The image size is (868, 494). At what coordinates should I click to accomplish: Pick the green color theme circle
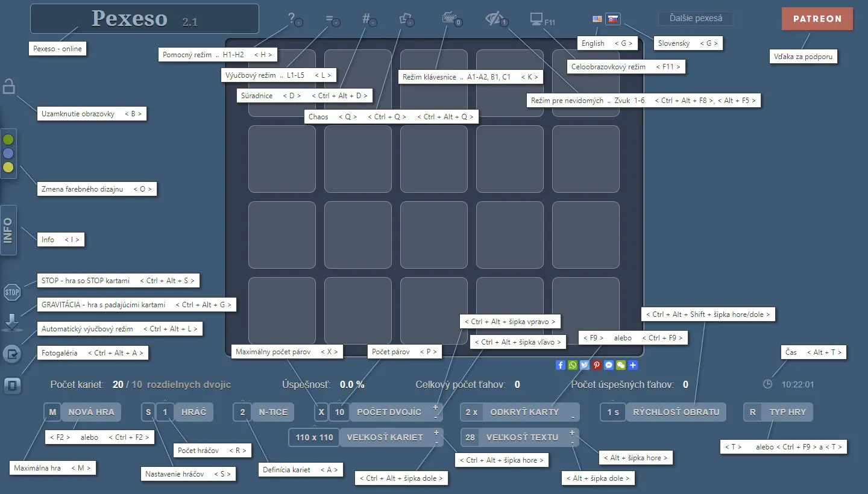[8, 140]
